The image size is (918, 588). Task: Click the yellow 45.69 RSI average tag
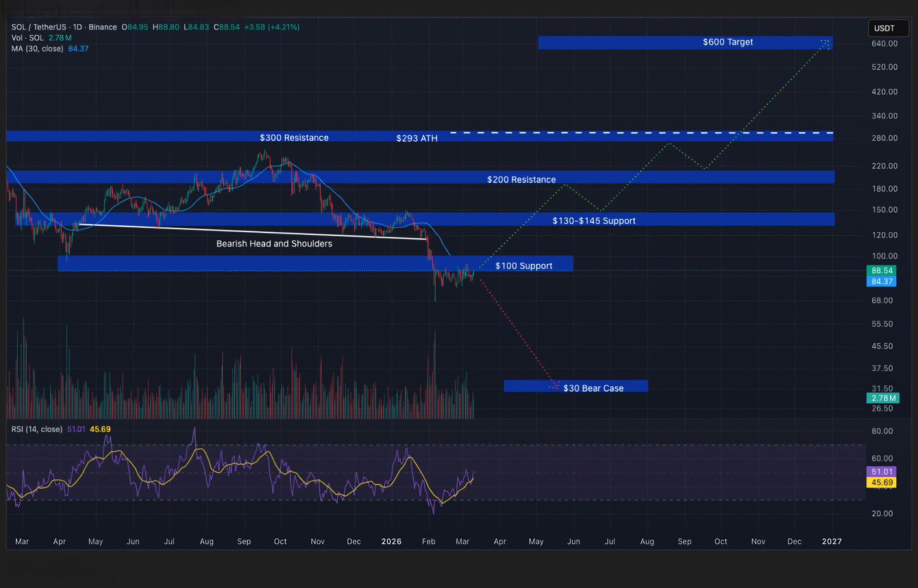click(x=882, y=483)
